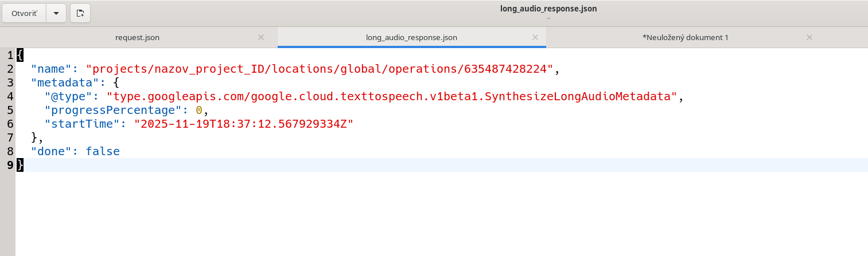Click the operations path string value
Image resolution: width=868 pixels, height=256 pixels.
point(320,69)
